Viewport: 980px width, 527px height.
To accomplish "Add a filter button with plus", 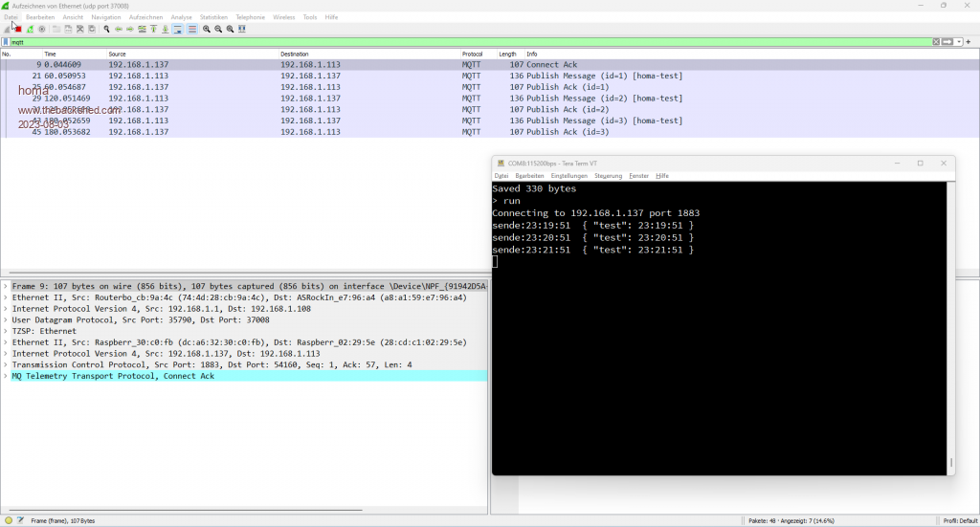I will [x=969, y=42].
